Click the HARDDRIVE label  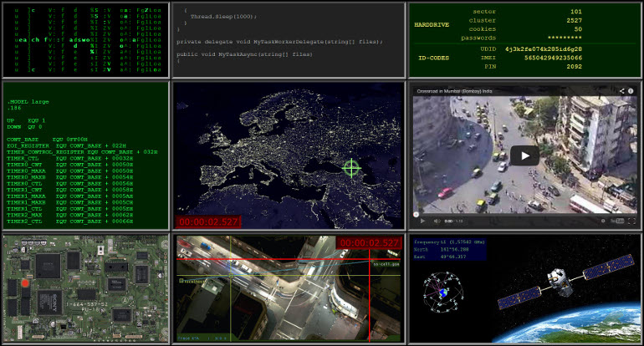pyautogui.click(x=432, y=24)
